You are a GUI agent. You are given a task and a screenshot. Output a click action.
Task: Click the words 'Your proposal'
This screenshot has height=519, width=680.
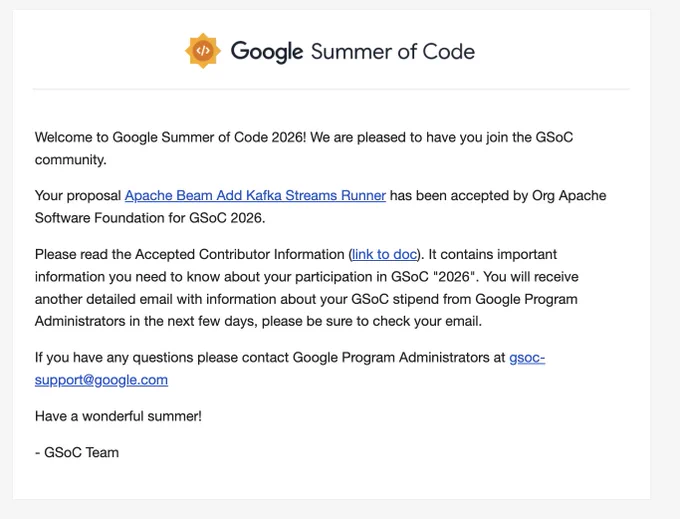[x=78, y=196]
